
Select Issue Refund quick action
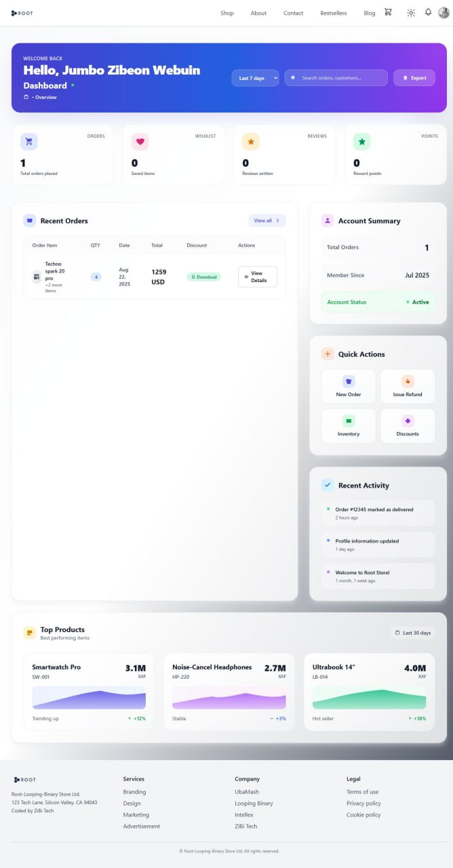click(408, 387)
